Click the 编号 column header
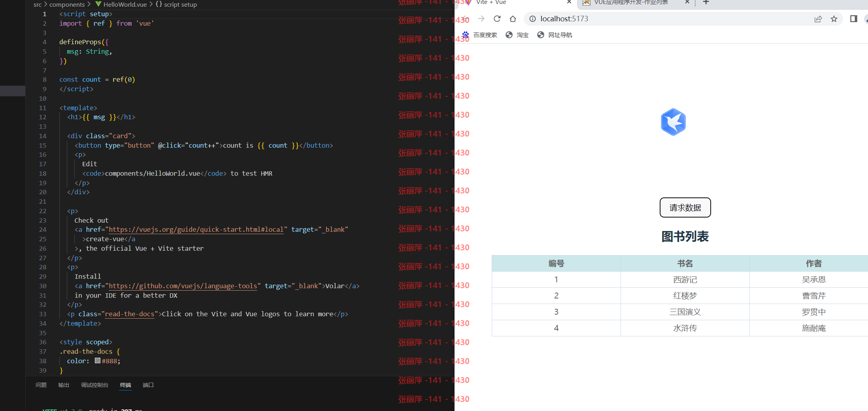The width and height of the screenshot is (868, 411). pyautogui.click(x=556, y=263)
